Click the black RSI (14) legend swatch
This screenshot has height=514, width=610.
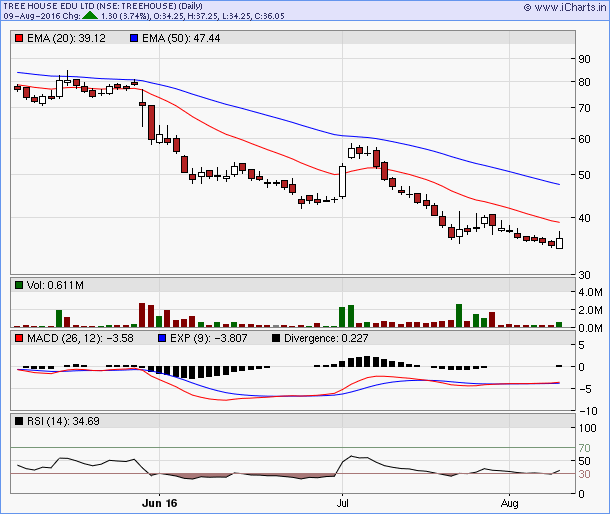[x=19, y=421]
